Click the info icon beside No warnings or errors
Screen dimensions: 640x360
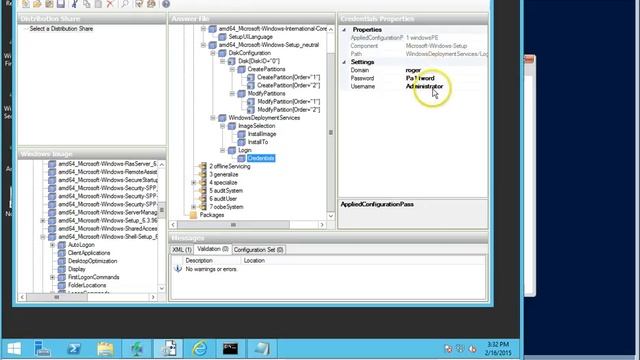[x=178, y=269]
